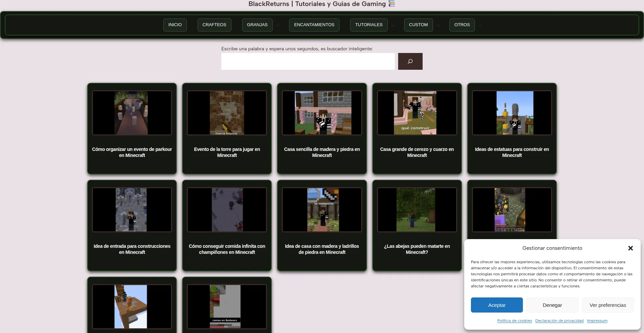Open the Ideas de estatuas thumbnail
Screen dimensions: 644x333
click(x=512, y=113)
